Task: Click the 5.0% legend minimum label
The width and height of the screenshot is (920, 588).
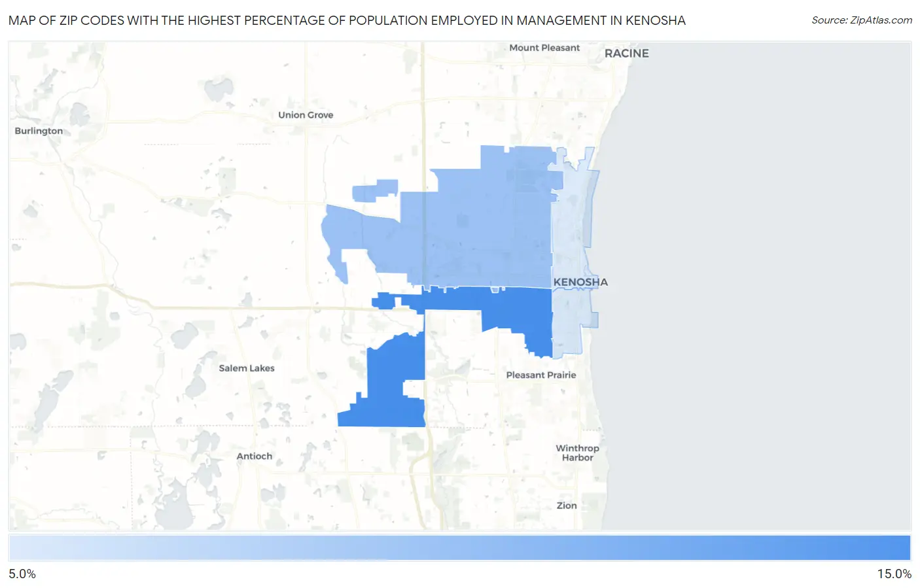Action: pos(22,574)
